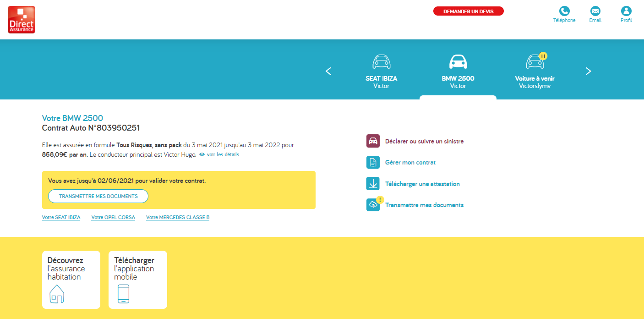This screenshot has height=319, width=644.
Task: Click the Email envelope icon
Action: click(595, 11)
